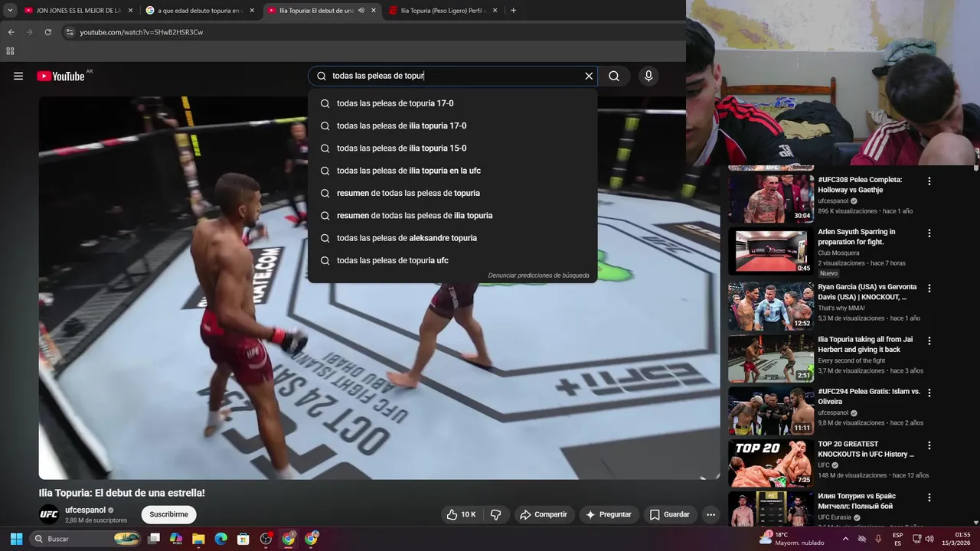This screenshot has width=980, height=551.
Task: Choose 'resumen de todas las peleas de ilia topuria'
Action: 452,216
